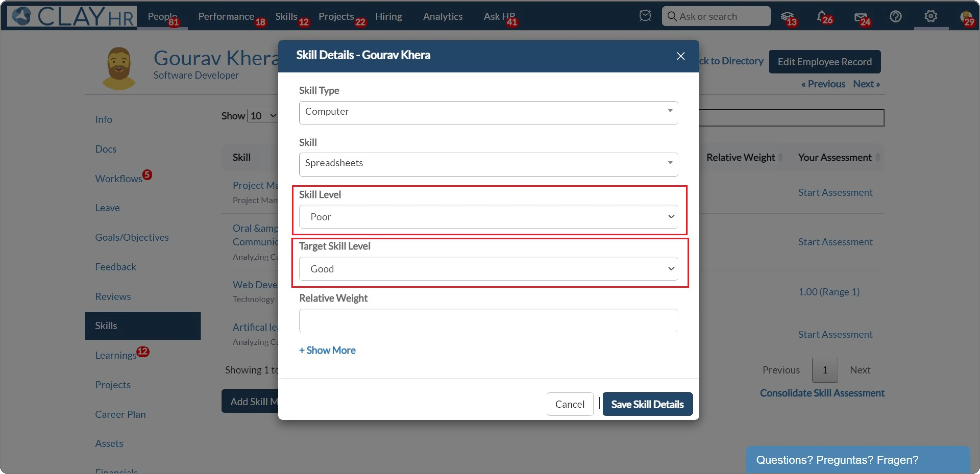This screenshot has height=474, width=980.
Task: Open the Performance menu in the top bar
Action: click(226, 16)
